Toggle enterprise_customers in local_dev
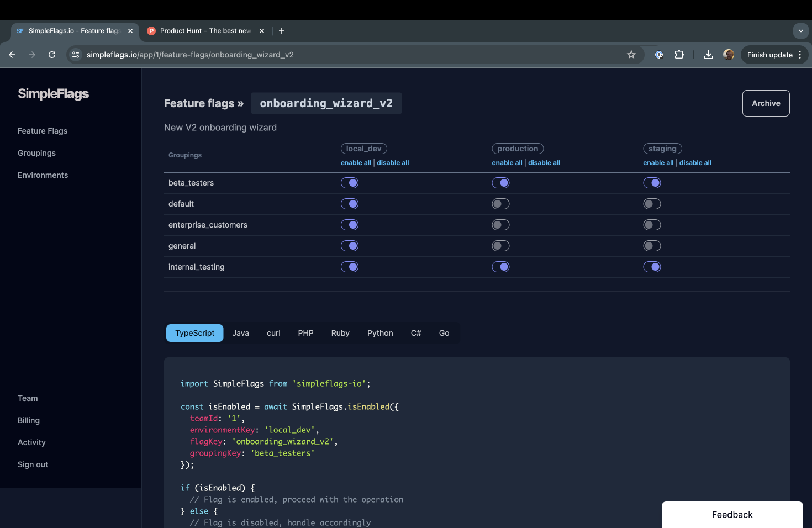Image resolution: width=812 pixels, height=528 pixels. [350, 225]
